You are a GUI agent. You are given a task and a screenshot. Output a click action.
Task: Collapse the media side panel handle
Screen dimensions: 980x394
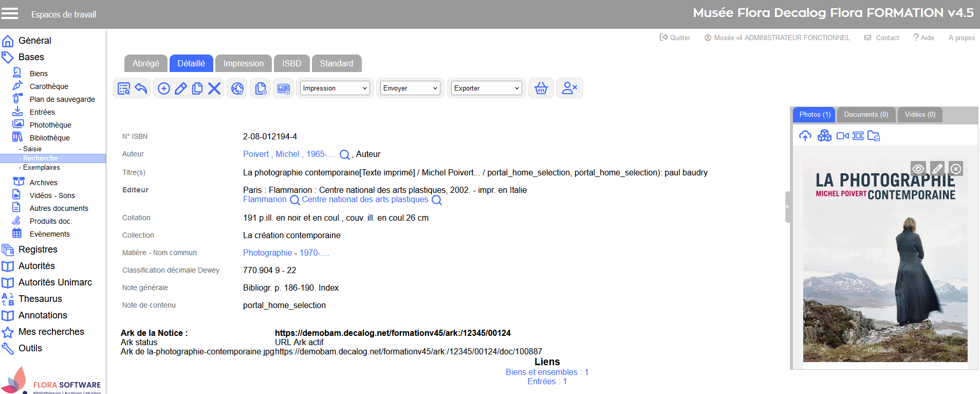click(x=787, y=207)
